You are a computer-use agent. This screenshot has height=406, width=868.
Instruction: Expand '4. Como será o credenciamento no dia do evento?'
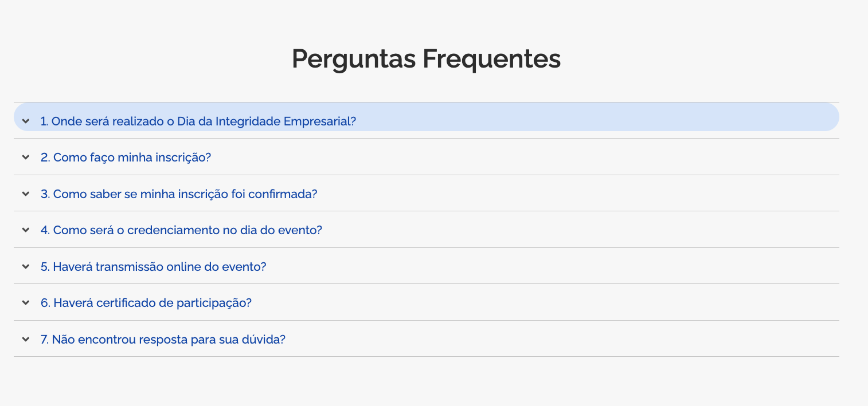tap(181, 230)
